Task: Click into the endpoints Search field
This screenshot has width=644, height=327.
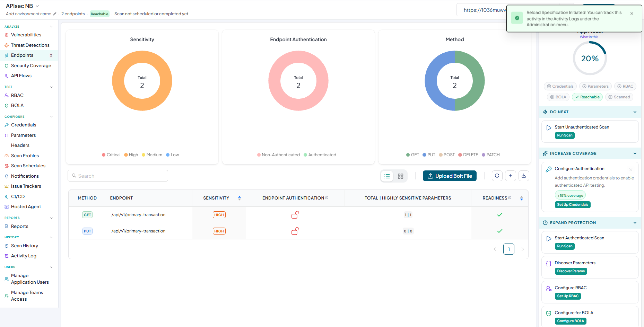Action: pyautogui.click(x=118, y=176)
